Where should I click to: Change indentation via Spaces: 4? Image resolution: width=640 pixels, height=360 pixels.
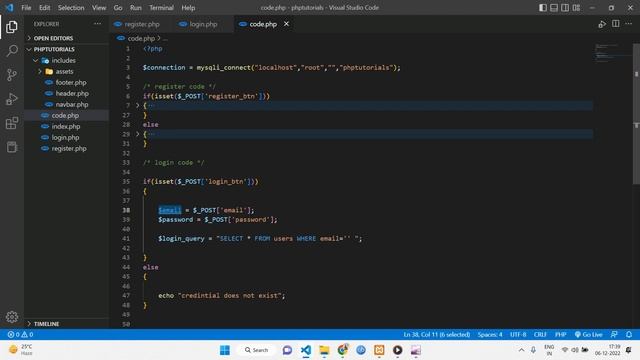pos(490,334)
